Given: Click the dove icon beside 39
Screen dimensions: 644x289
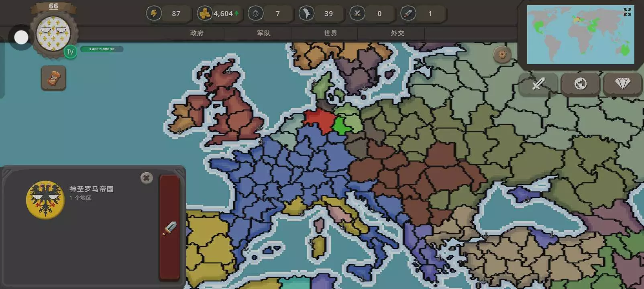Looking at the screenshot, I should click(306, 14).
